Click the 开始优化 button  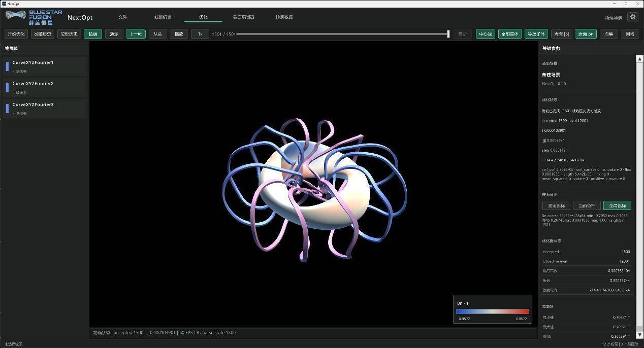[x=16, y=34]
